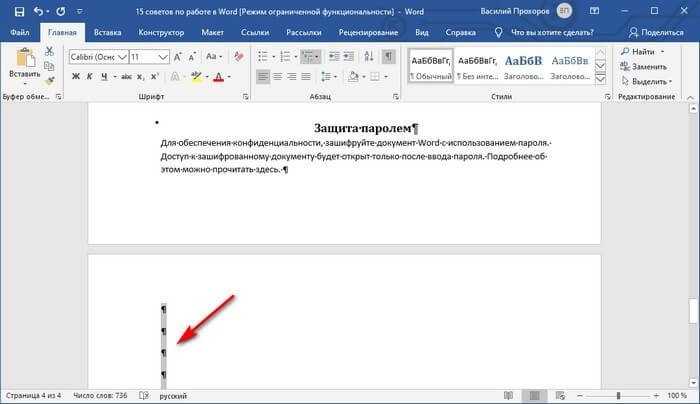The image size is (700, 404).
Task: Switch to the Вставка tab
Action: coord(107,33)
